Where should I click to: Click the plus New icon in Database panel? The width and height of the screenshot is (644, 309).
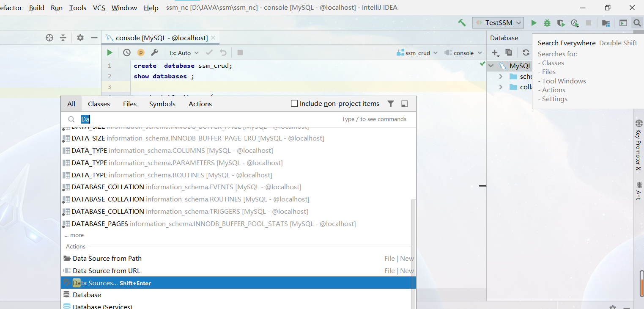pyautogui.click(x=495, y=53)
